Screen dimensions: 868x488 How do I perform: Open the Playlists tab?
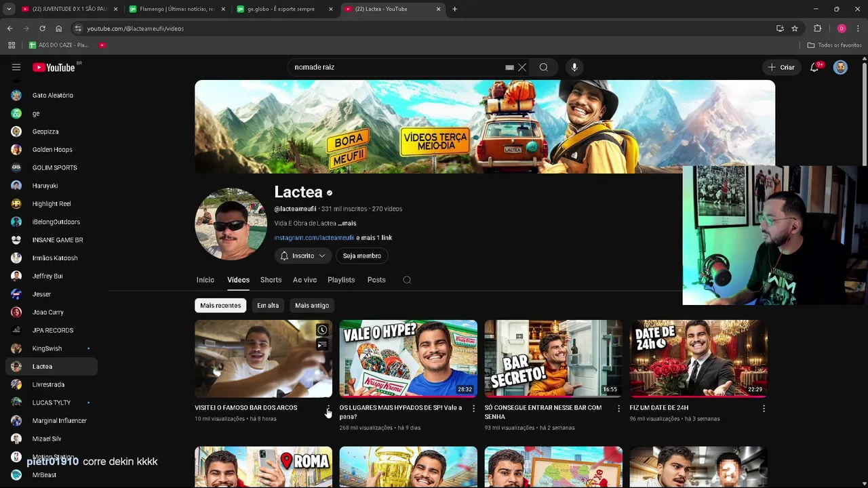click(341, 280)
